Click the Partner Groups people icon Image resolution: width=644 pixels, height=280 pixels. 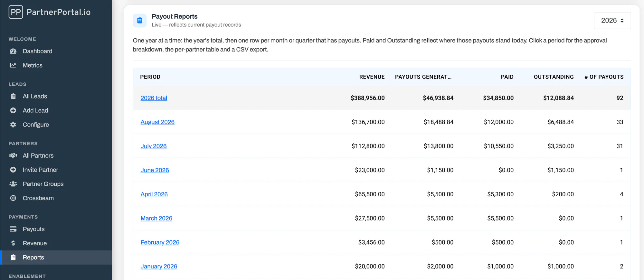point(13,184)
